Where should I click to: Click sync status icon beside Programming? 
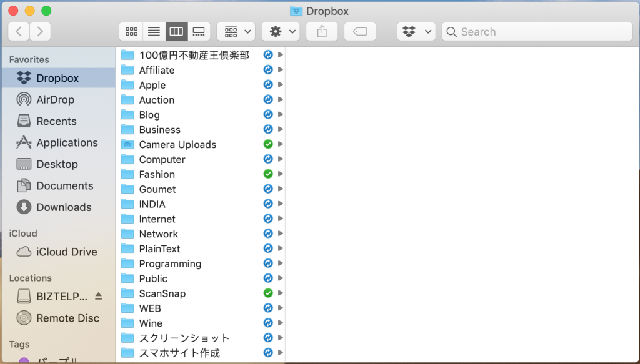coord(267,263)
